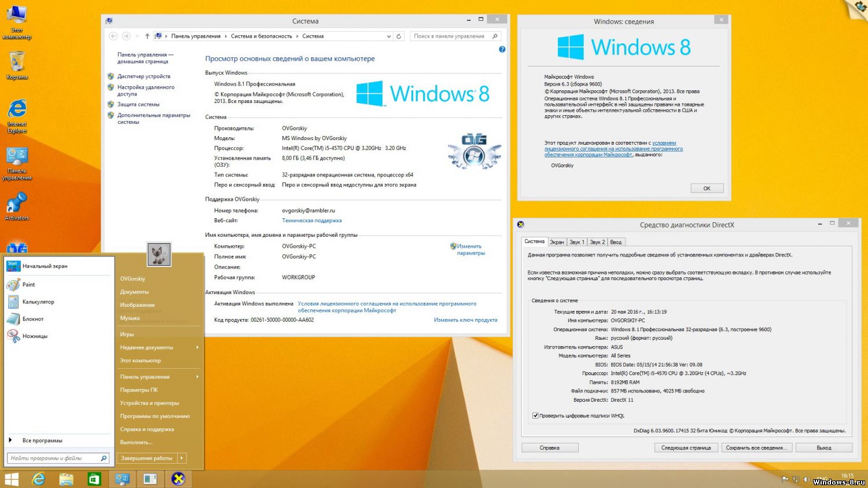Click Завершение работы button

point(147,458)
